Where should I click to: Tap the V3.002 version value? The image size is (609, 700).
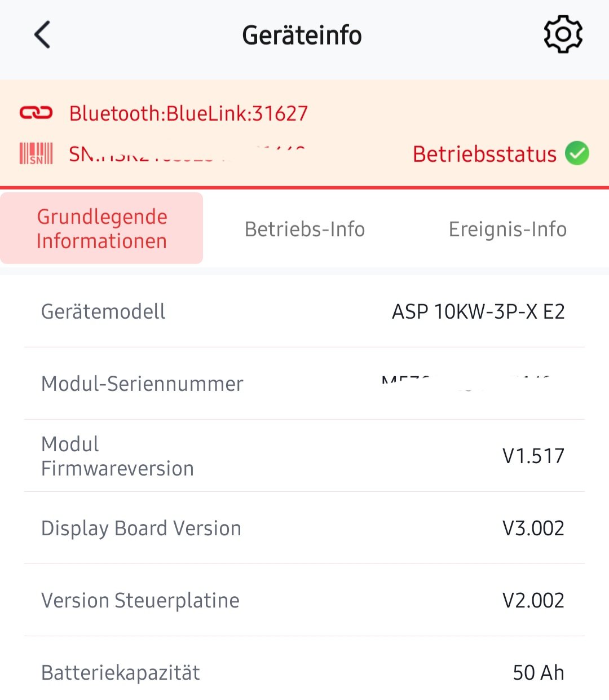tap(533, 528)
